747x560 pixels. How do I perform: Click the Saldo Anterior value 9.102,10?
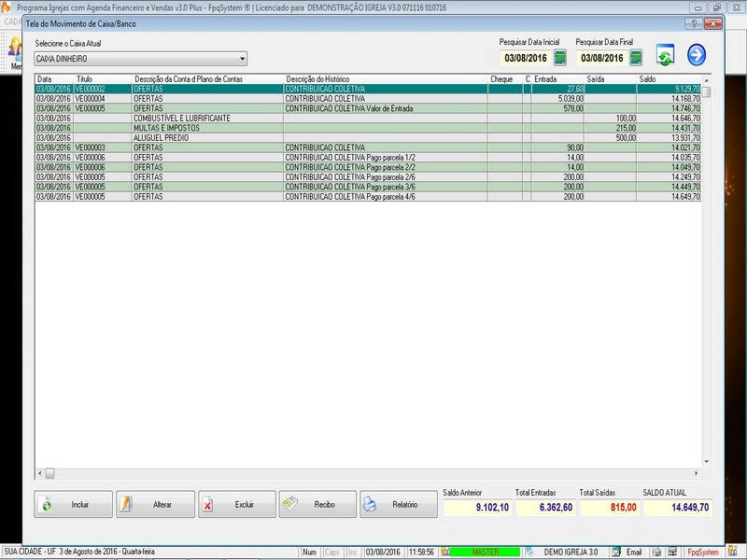pos(477,508)
